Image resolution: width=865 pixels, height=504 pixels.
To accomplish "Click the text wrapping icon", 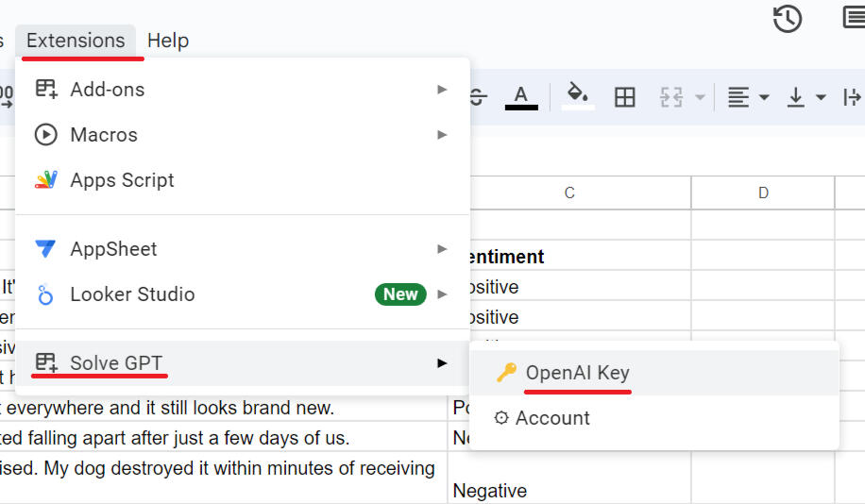I will coord(852,96).
